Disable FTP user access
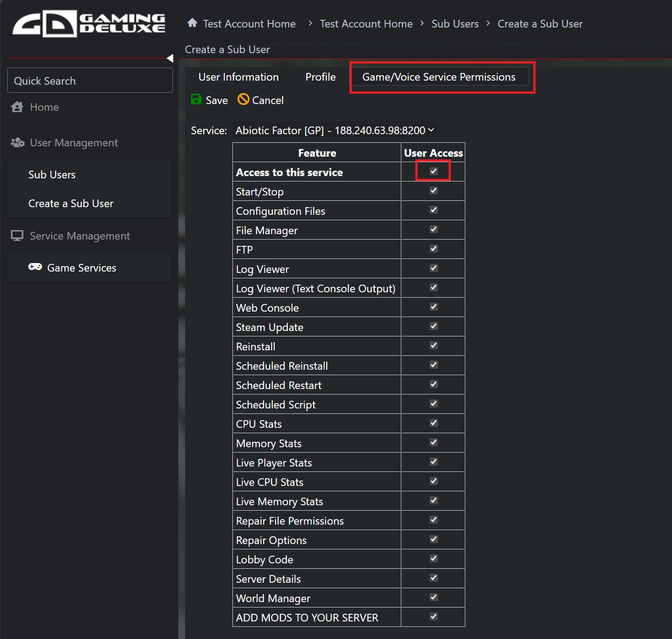This screenshot has width=672, height=639. tap(433, 249)
